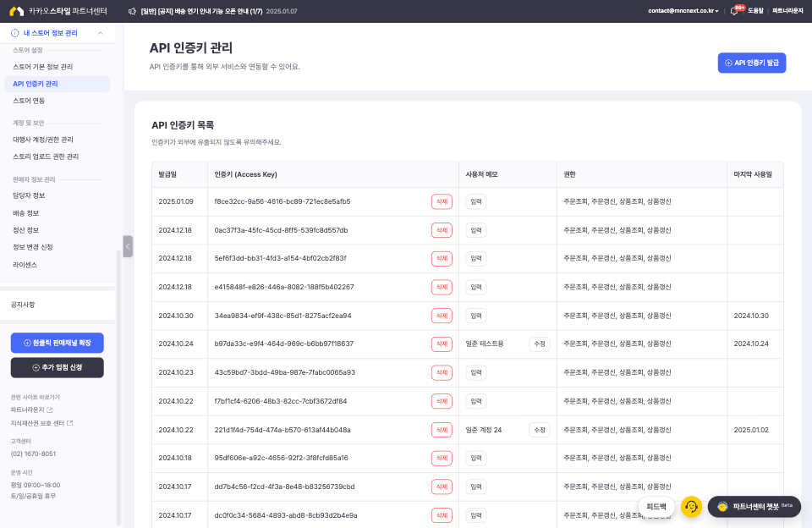Viewport: 812px width, 528px height.
Task: Open 대행사 계정/권한 관리
Action: click(x=43, y=140)
